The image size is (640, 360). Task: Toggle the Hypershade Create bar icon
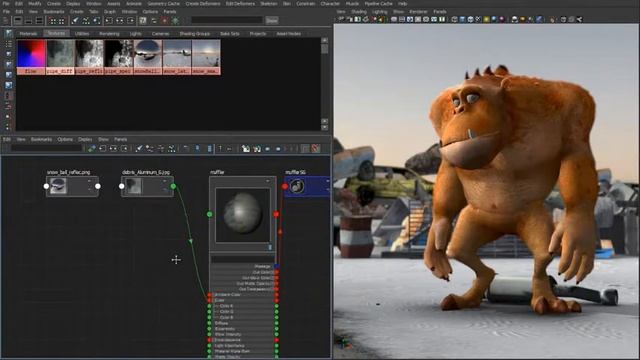click(x=6, y=20)
